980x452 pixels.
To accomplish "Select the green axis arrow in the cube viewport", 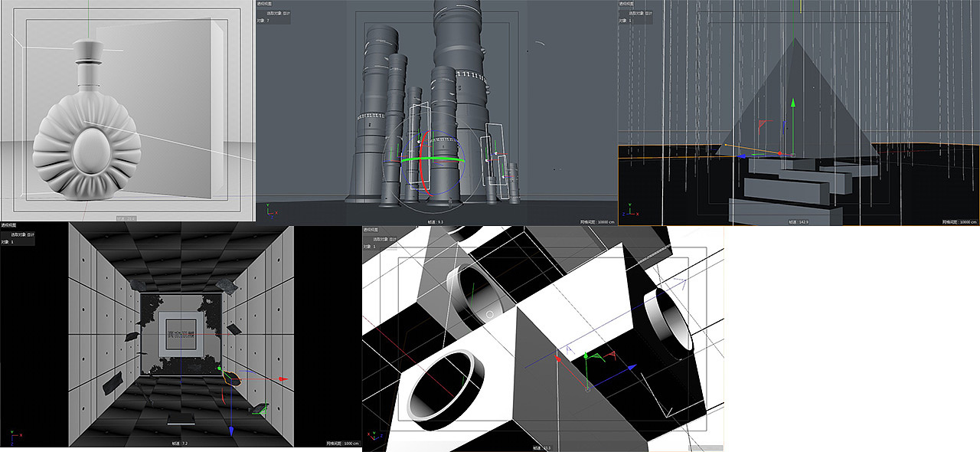I will 585,355.
